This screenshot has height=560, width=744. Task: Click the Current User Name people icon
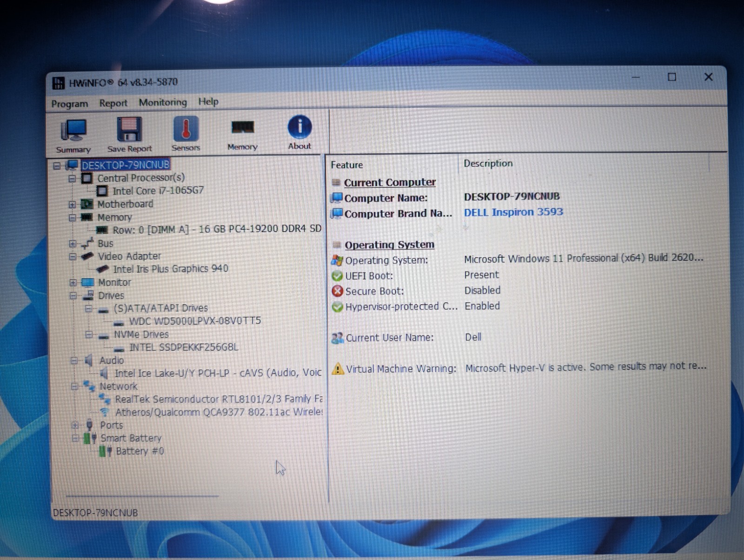pos(338,338)
